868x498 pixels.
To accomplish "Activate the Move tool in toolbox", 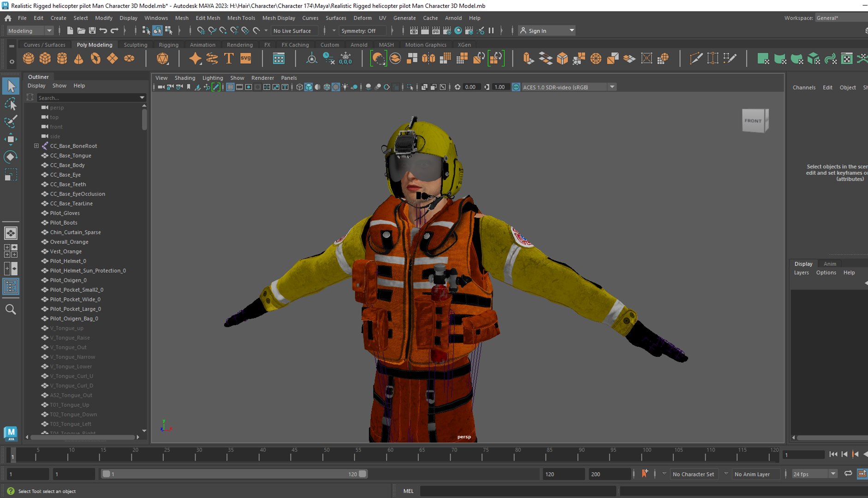I will [11, 139].
